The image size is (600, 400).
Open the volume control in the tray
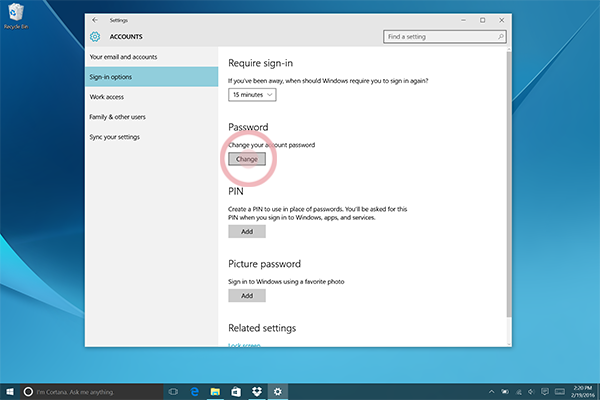click(x=531, y=392)
